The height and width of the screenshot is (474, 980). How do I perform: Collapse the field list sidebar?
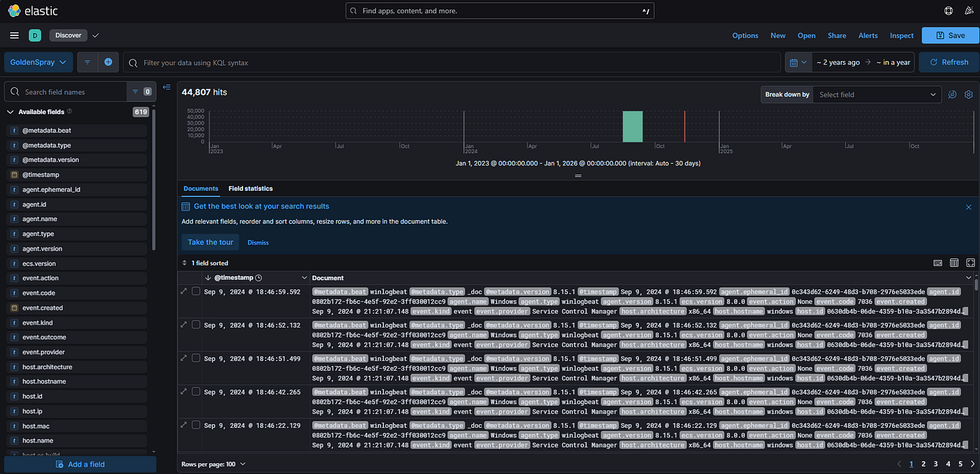click(x=167, y=87)
